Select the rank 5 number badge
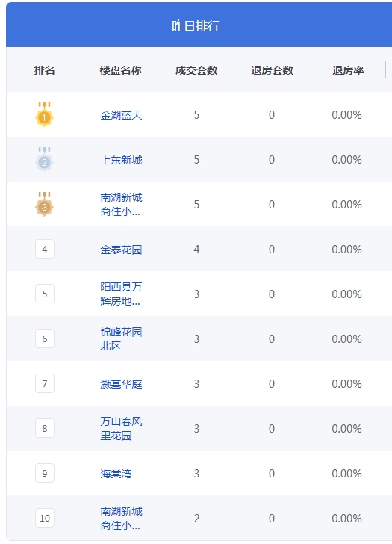 pos(45,294)
